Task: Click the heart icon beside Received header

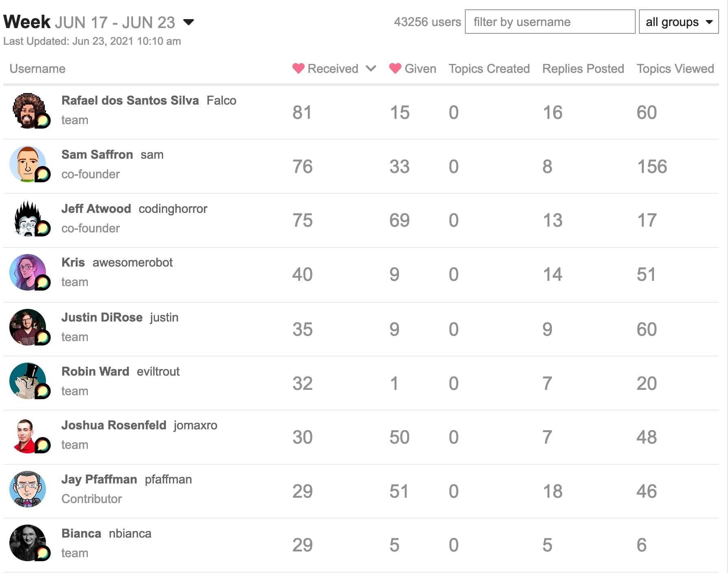Action: click(298, 68)
